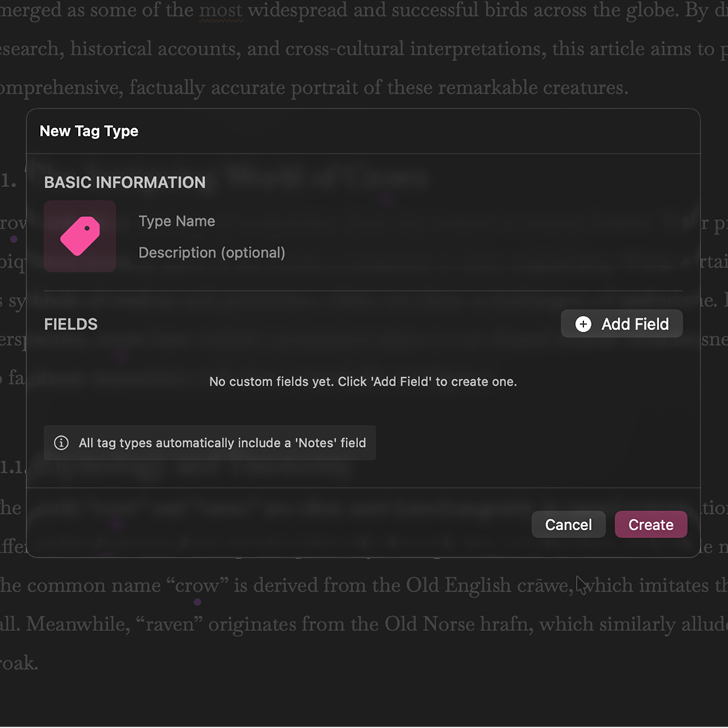
Task: Click the plus icon on Add Field
Action: [x=583, y=324]
